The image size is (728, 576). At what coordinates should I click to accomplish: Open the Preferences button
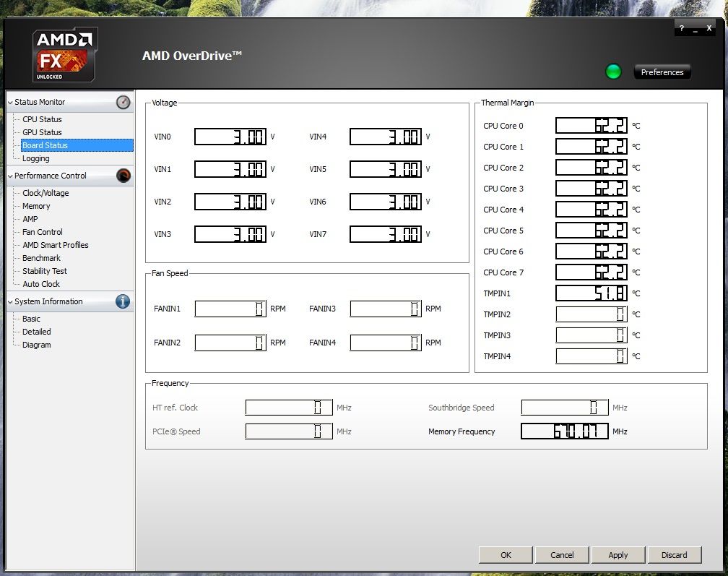[x=662, y=72]
